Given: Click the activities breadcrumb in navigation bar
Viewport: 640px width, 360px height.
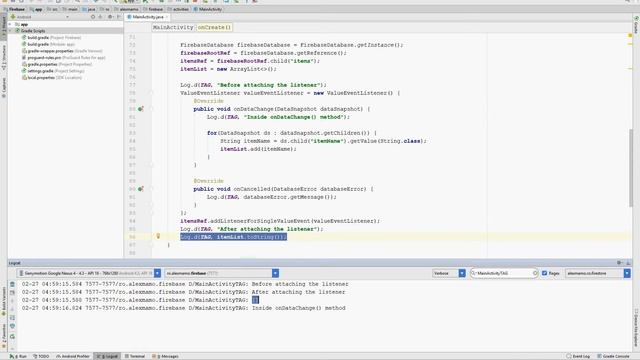Looking at the screenshot, I should pyautogui.click(x=178, y=9).
